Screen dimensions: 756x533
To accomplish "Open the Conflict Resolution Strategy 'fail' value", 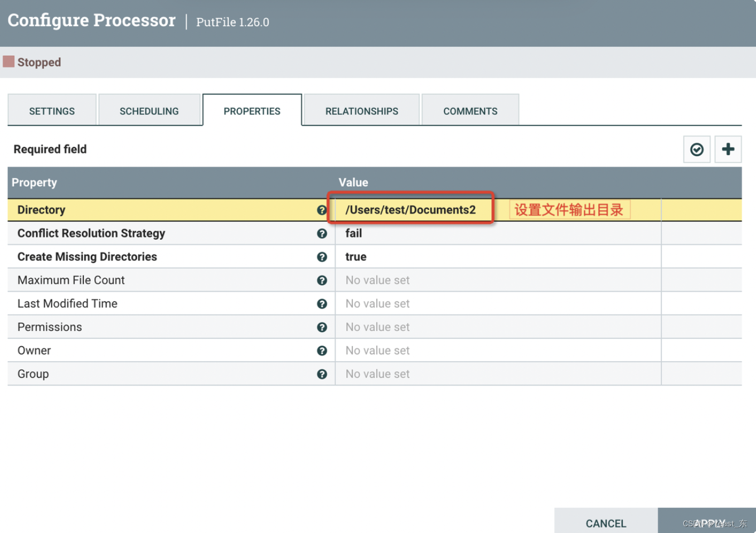I will click(x=353, y=234).
